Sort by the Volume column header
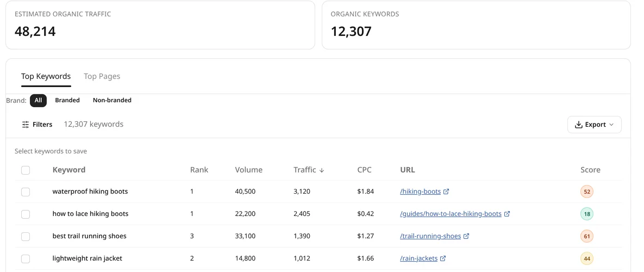The width and height of the screenshot is (644, 272). tap(248, 170)
